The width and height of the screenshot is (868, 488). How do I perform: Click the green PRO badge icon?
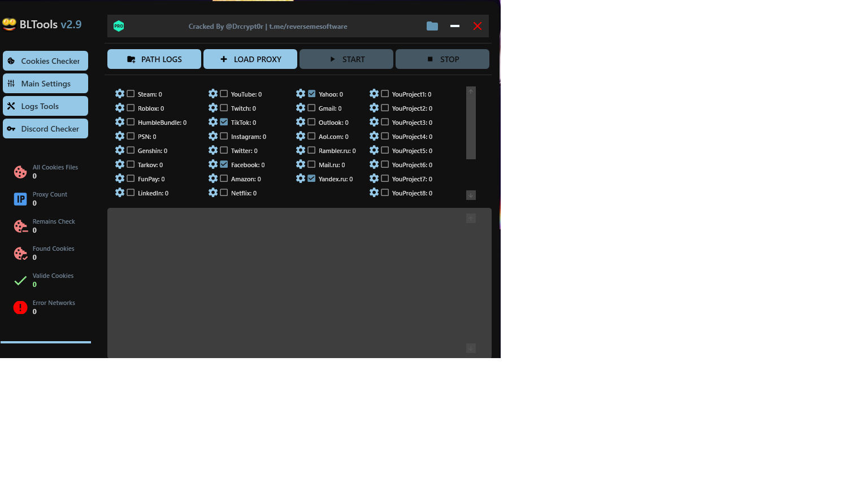click(119, 26)
